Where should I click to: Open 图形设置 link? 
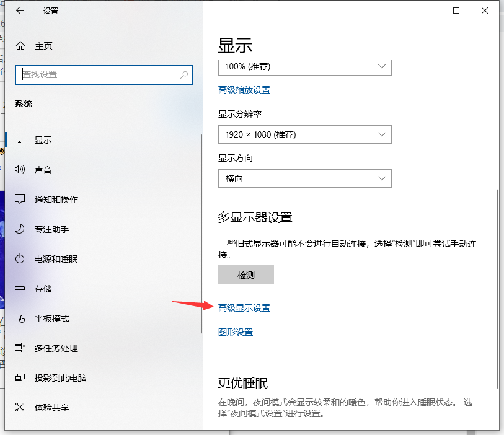(x=235, y=332)
